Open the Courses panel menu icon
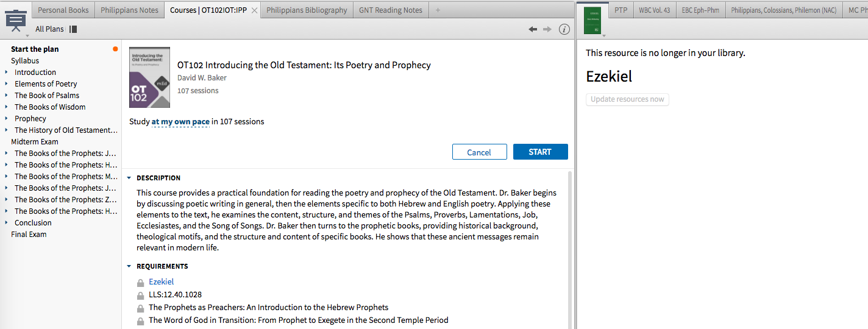The image size is (868, 329). (x=15, y=21)
